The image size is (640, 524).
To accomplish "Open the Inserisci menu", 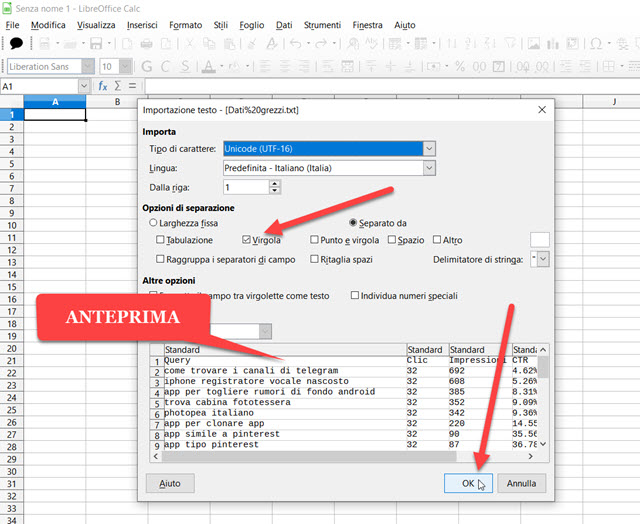I will pyautogui.click(x=142, y=25).
